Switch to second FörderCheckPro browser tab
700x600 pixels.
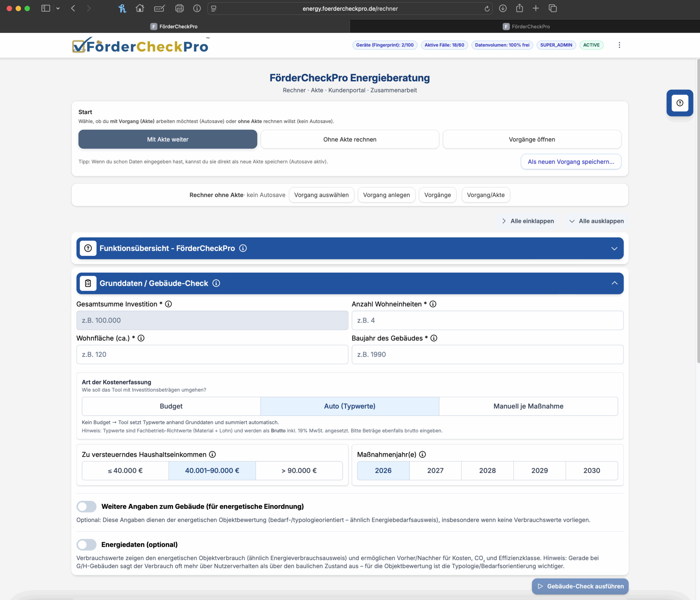[525, 27]
